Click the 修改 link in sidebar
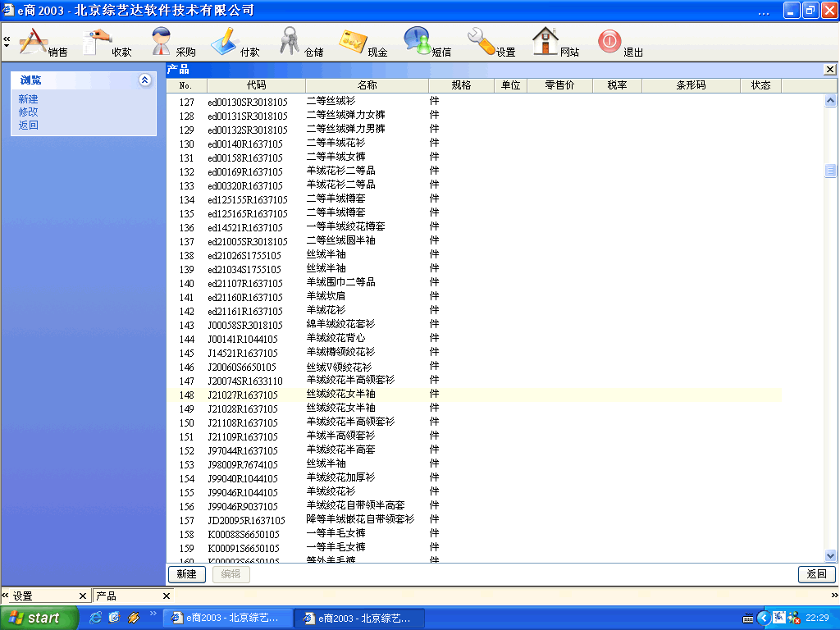840x630 pixels. (x=29, y=112)
